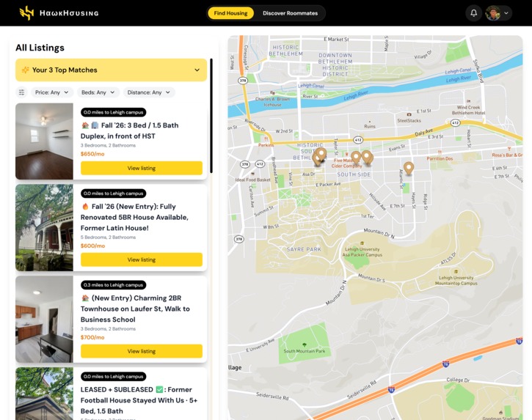Click the SAYRE PARK map label
The height and width of the screenshot is (420, 532).
pyautogui.click(x=304, y=249)
